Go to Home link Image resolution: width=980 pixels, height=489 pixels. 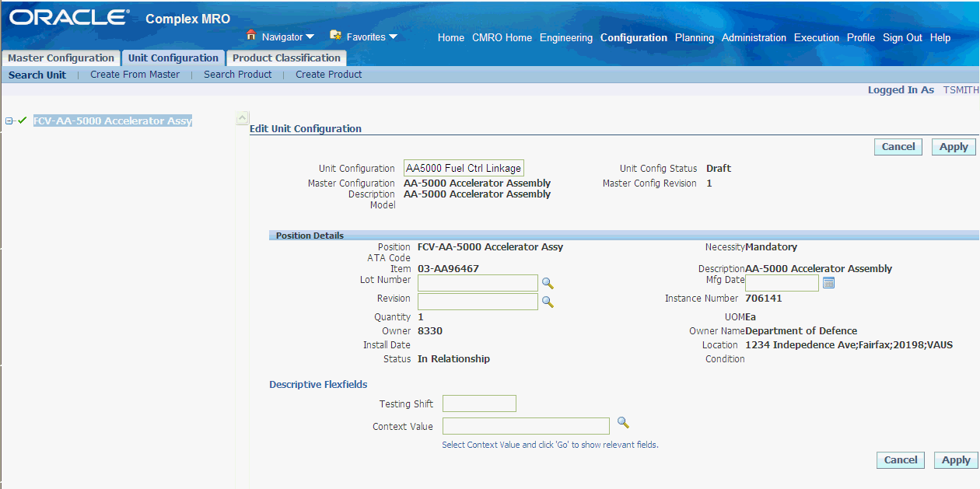coord(451,37)
